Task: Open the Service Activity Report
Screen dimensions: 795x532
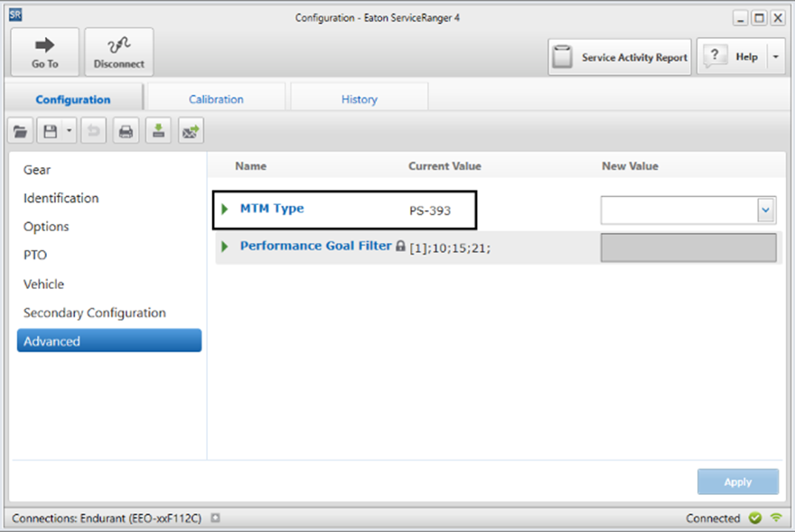Action: [620, 57]
